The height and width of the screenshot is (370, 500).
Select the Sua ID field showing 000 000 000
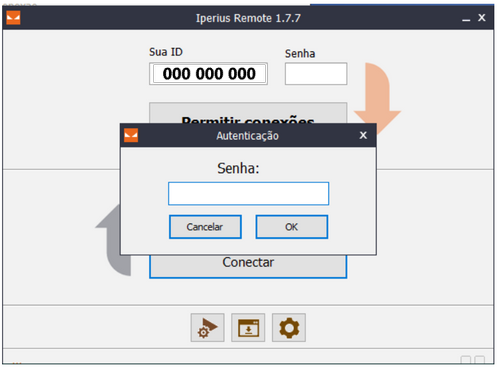208,74
